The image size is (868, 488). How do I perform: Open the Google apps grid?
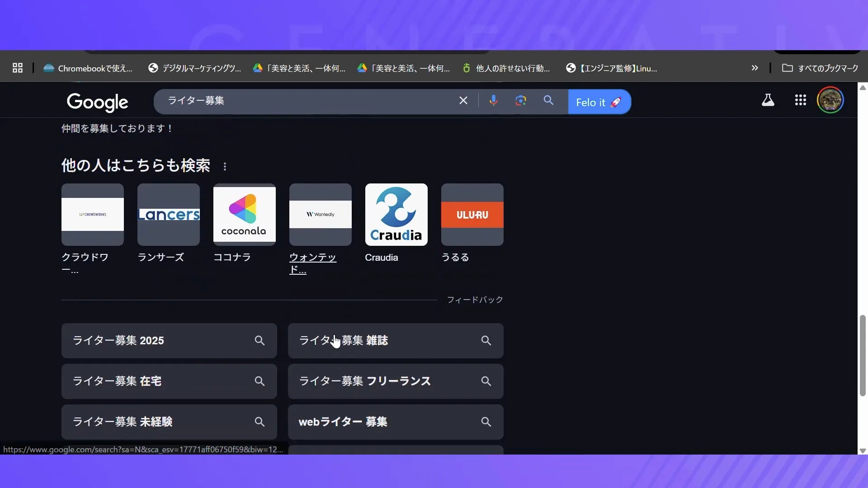pyautogui.click(x=800, y=100)
